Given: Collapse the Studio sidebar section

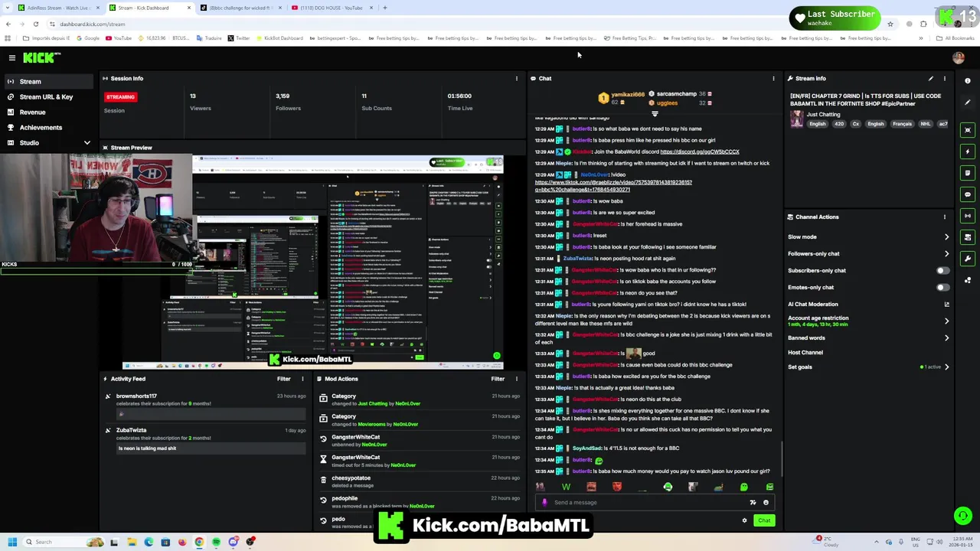Looking at the screenshot, I should click(x=87, y=143).
